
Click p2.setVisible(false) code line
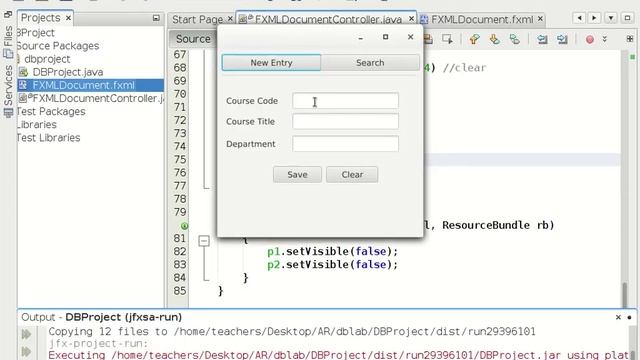click(332, 264)
